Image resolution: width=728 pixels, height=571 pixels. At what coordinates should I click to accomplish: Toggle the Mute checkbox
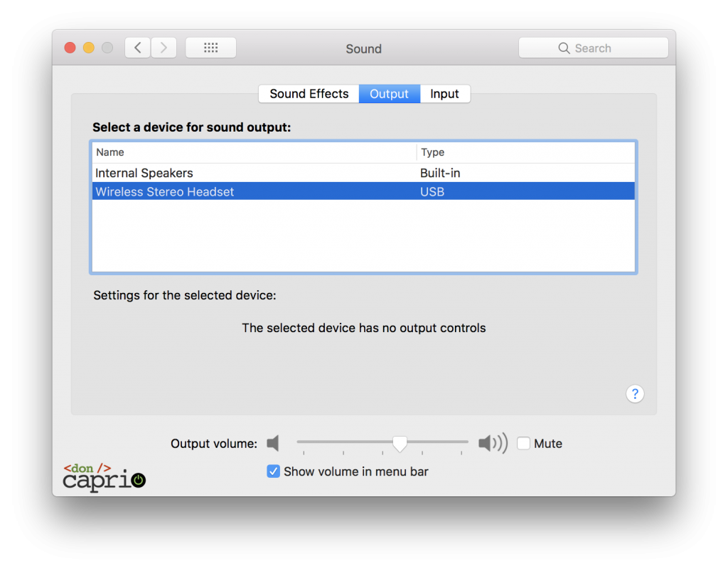(524, 443)
